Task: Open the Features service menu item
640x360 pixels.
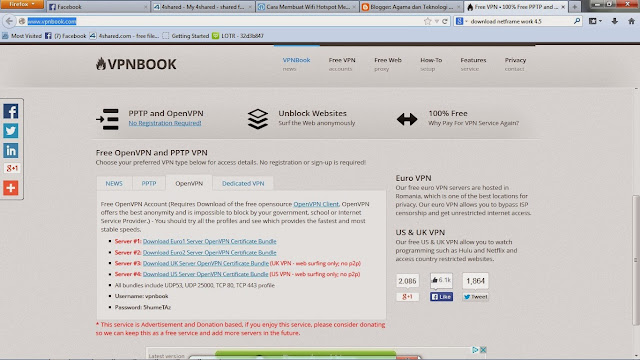Action: (x=473, y=64)
